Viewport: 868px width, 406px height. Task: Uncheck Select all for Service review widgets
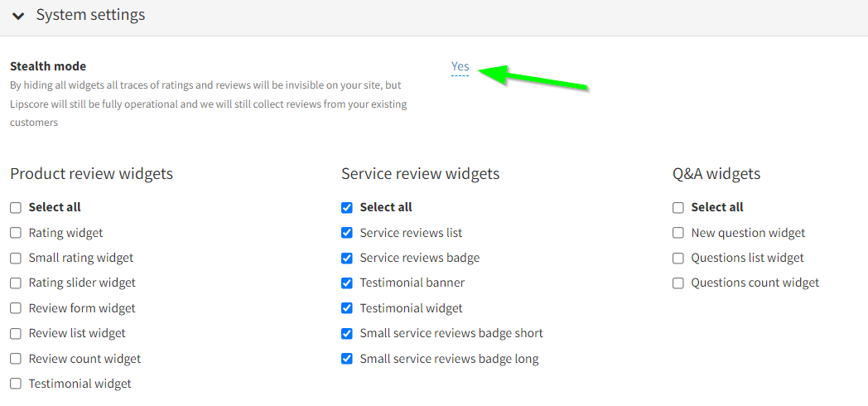click(347, 208)
